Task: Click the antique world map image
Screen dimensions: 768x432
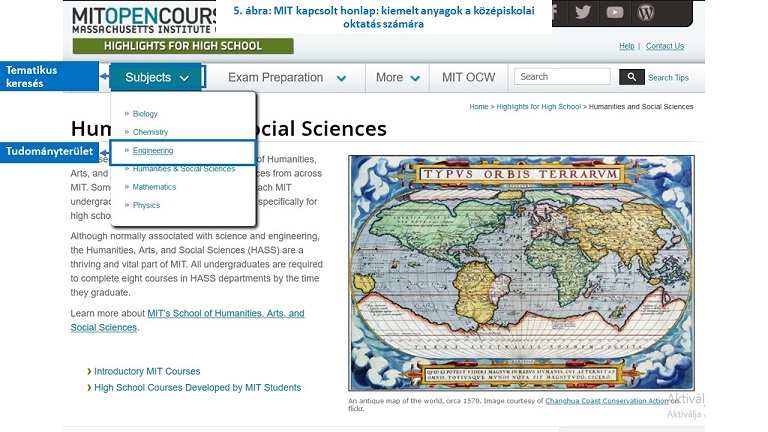Action: pyautogui.click(x=521, y=273)
